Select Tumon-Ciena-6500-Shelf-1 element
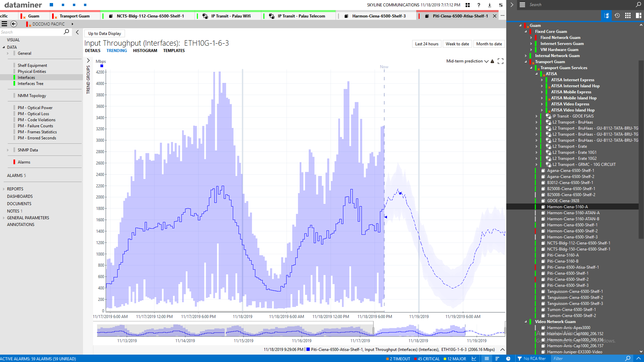 [571, 310]
